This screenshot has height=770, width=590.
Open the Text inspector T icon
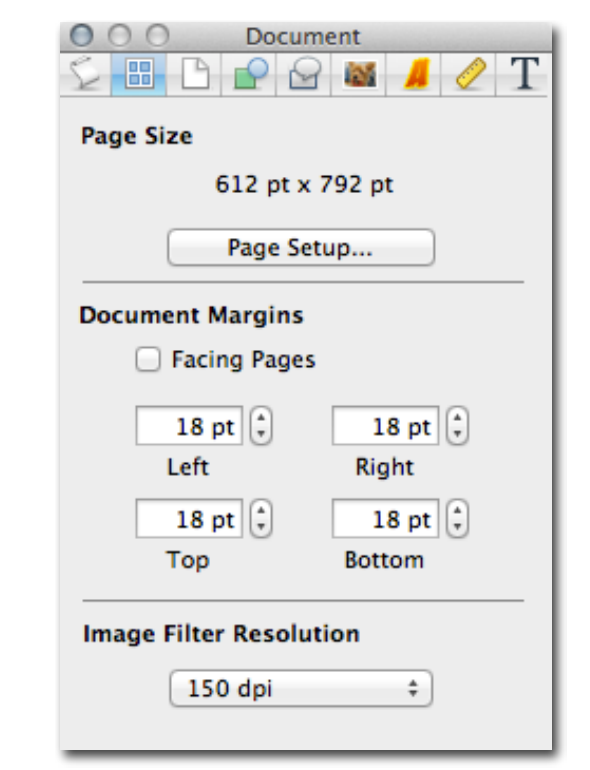pos(524,74)
